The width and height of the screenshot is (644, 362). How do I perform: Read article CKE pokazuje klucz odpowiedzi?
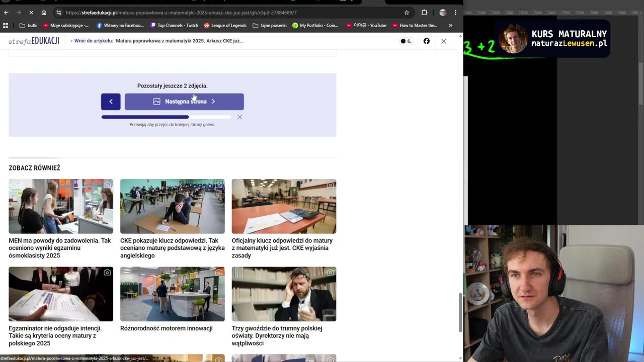tap(173, 248)
